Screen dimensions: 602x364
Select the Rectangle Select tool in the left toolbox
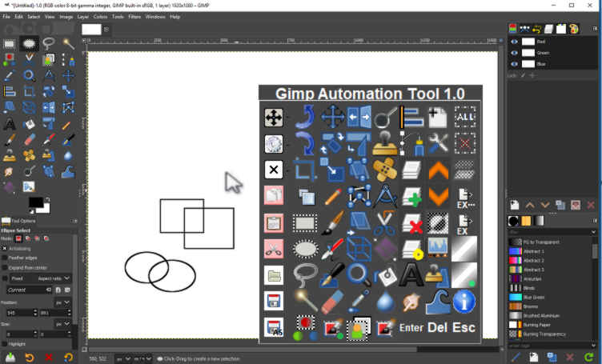tap(10, 44)
